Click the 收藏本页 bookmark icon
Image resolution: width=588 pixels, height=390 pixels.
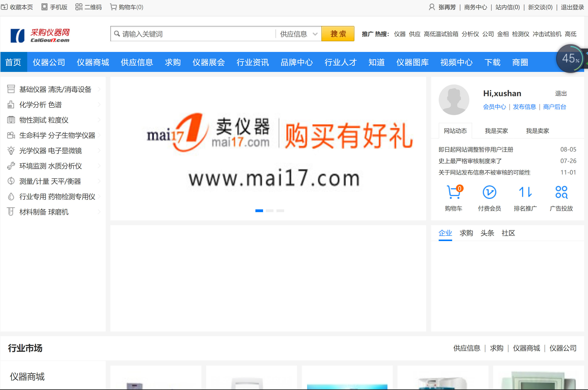4,7
